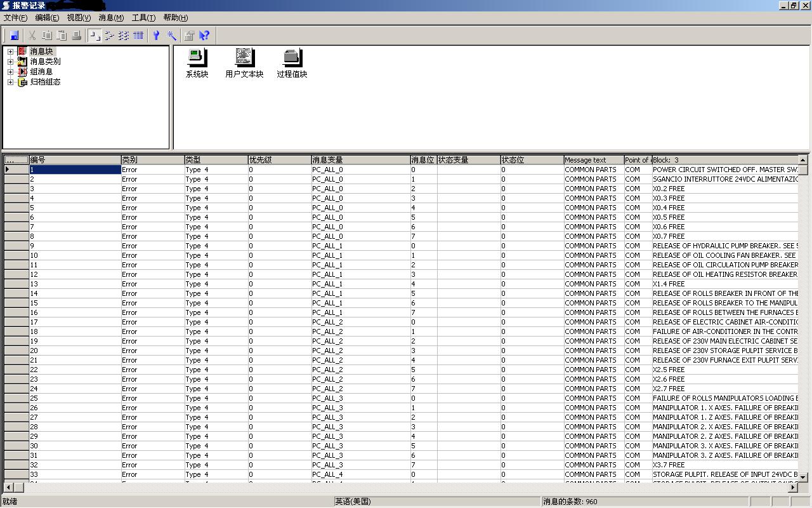The width and height of the screenshot is (812, 508).
Task: Click the row selector for message 1
Action: coord(16,170)
